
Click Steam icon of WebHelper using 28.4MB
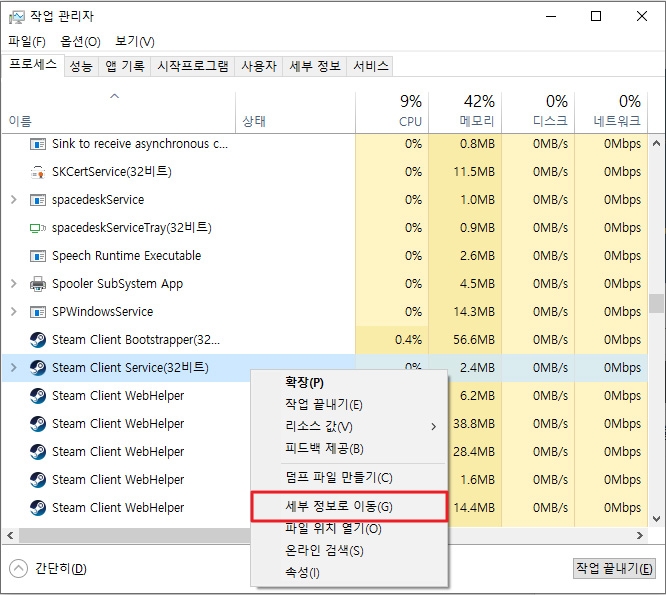point(38,452)
